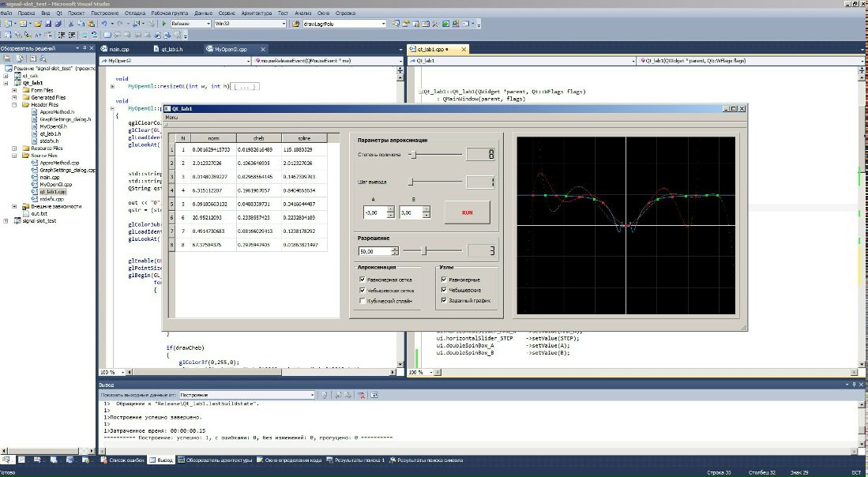Click the Cut scissors icon in the toolbar
Screen dimensions: 868x477
pos(71,24)
